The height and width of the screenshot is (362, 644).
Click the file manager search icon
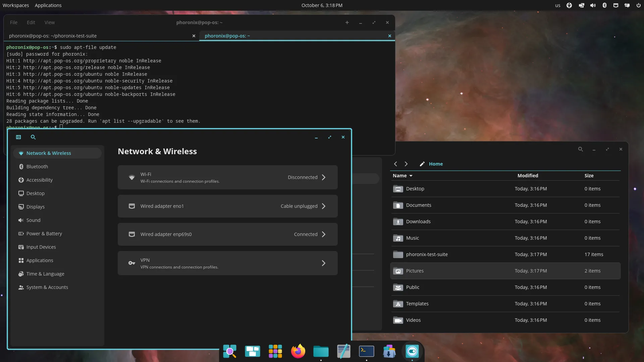[580, 149]
